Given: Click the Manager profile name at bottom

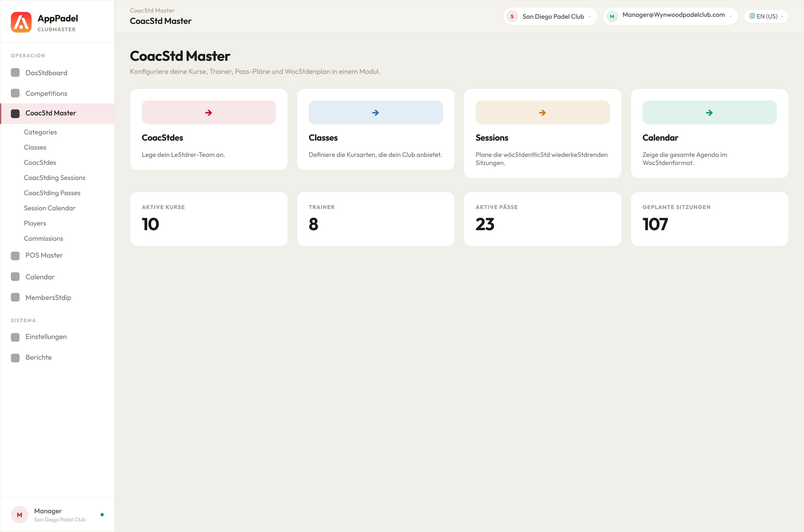Looking at the screenshot, I should [x=48, y=511].
